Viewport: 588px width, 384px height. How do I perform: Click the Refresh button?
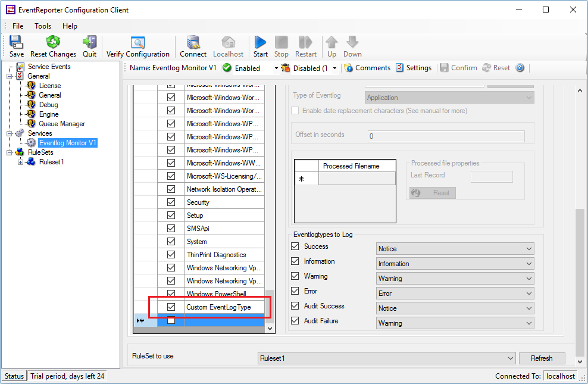click(x=542, y=358)
